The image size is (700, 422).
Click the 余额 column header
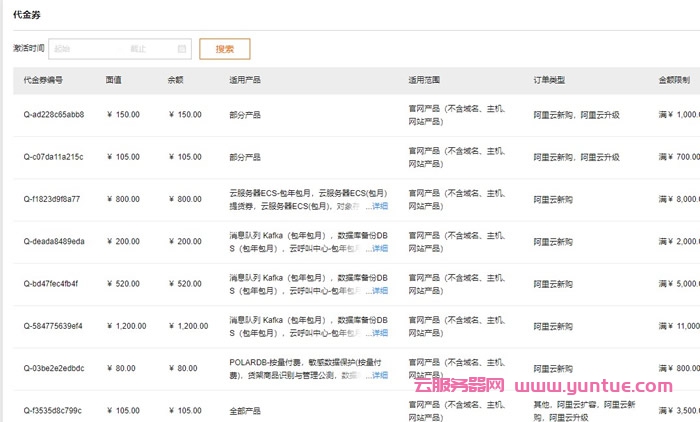[176, 80]
